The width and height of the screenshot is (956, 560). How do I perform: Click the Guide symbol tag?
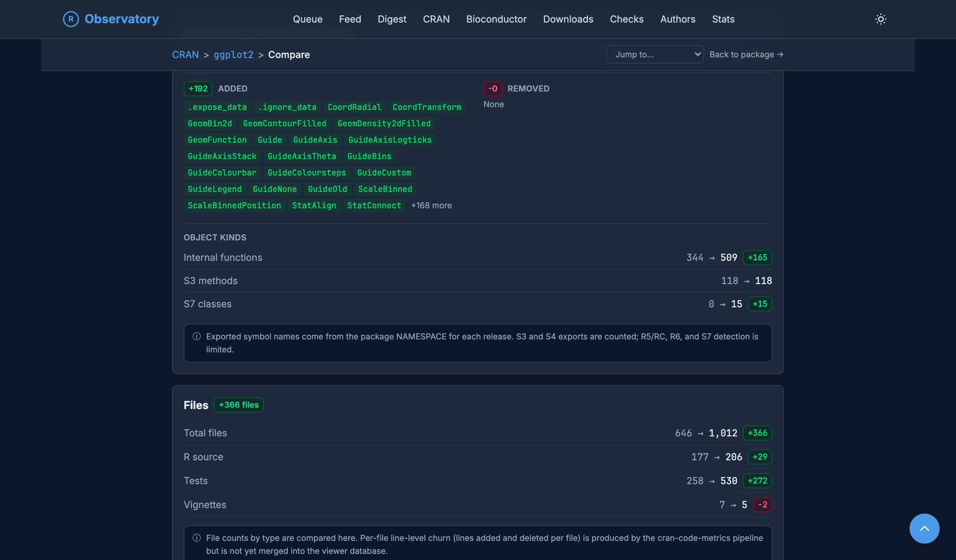270,140
